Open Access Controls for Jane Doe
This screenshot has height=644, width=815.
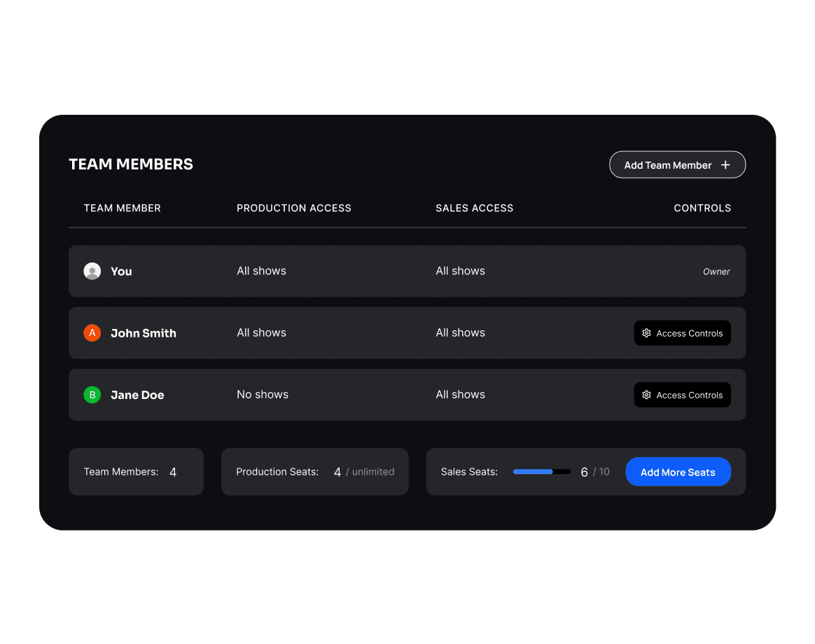coord(682,395)
